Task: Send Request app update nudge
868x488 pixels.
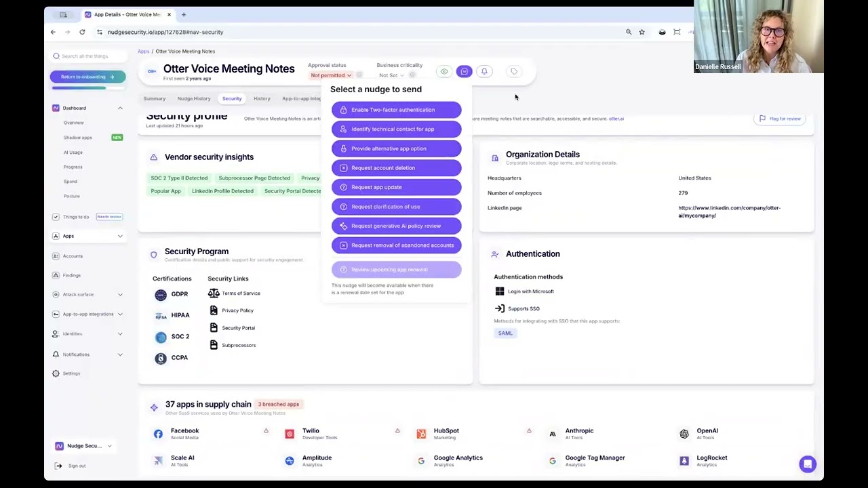Action: coord(396,187)
